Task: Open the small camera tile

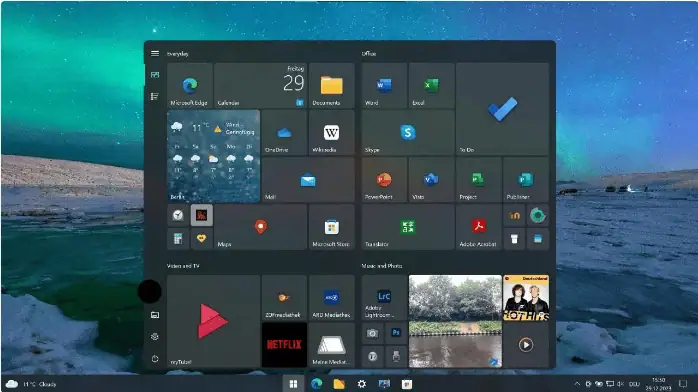Action: (373, 333)
